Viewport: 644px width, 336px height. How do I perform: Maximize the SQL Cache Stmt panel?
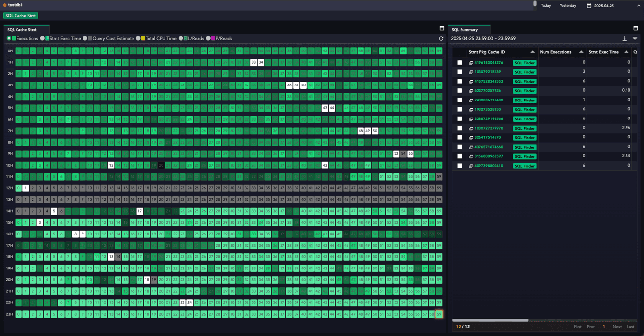coord(442,29)
